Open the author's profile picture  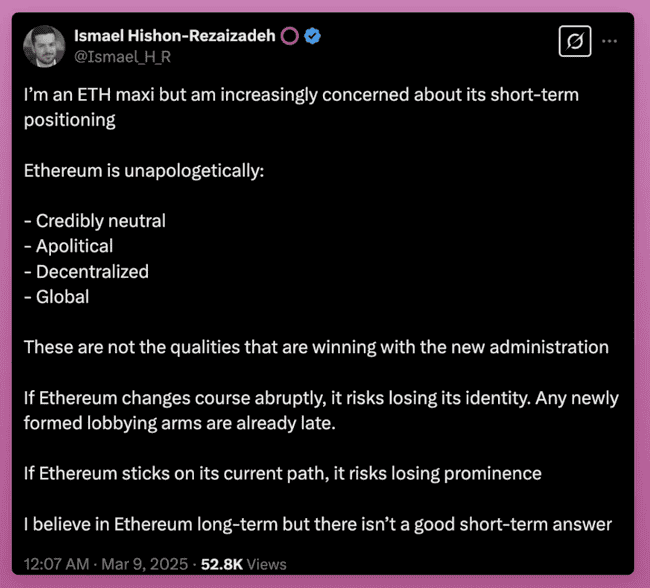pyautogui.click(x=45, y=46)
